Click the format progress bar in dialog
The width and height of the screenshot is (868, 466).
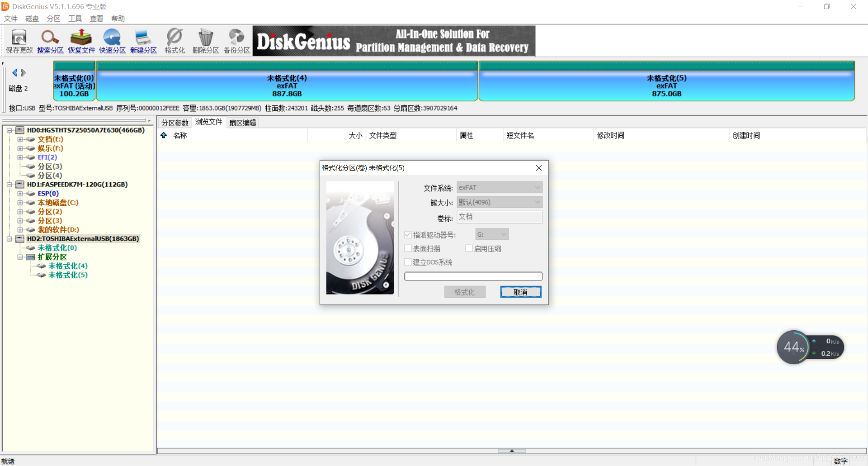click(x=473, y=276)
